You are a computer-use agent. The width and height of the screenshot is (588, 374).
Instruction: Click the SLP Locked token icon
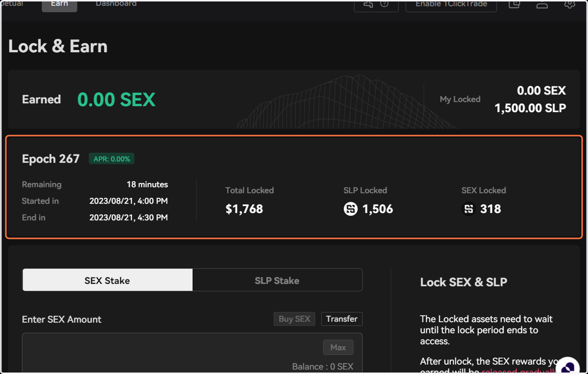[x=350, y=209]
